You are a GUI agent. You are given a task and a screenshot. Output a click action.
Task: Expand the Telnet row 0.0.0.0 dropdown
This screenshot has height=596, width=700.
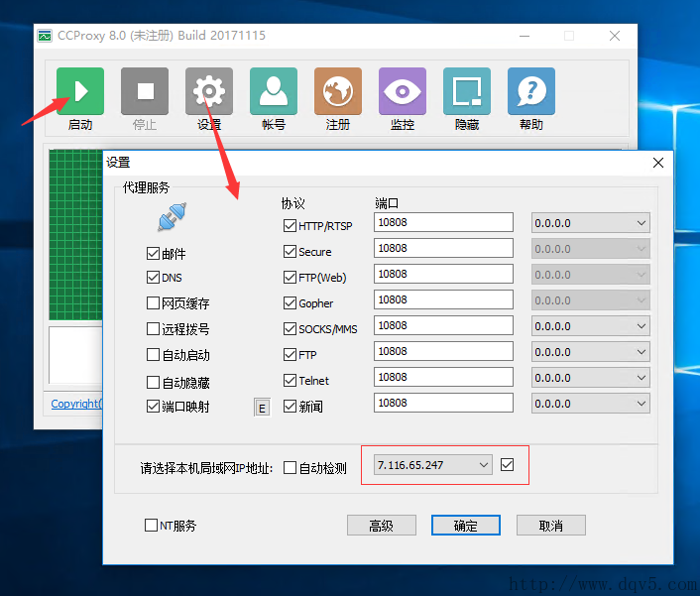click(x=590, y=378)
